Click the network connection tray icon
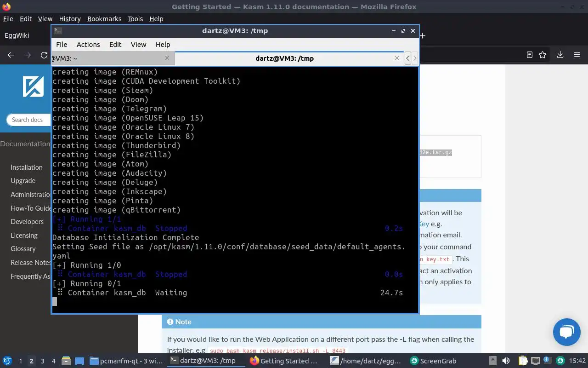The width and height of the screenshot is (588, 368). (x=535, y=361)
